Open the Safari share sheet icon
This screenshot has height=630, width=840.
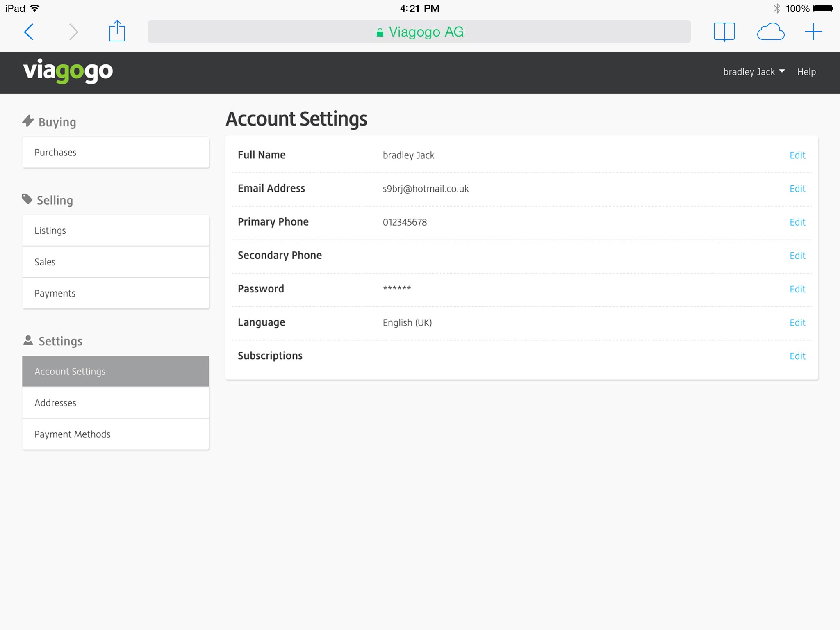pyautogui.click(x=117, y=31)
